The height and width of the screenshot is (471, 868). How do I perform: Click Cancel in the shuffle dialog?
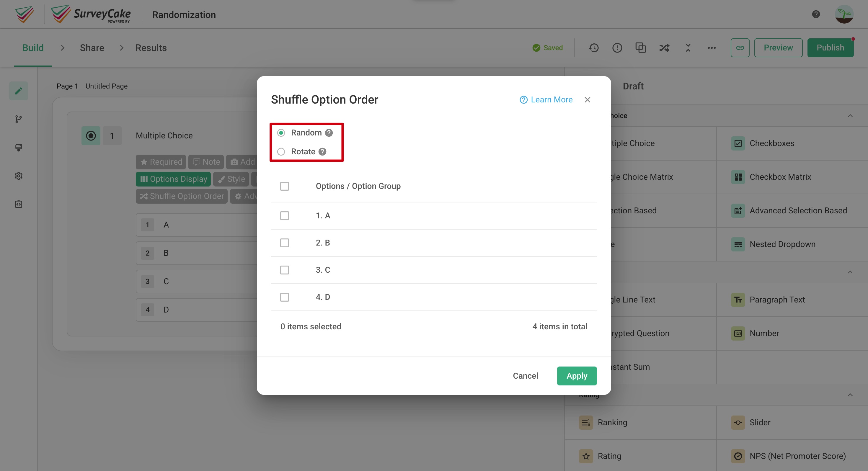tap(525, 376)
